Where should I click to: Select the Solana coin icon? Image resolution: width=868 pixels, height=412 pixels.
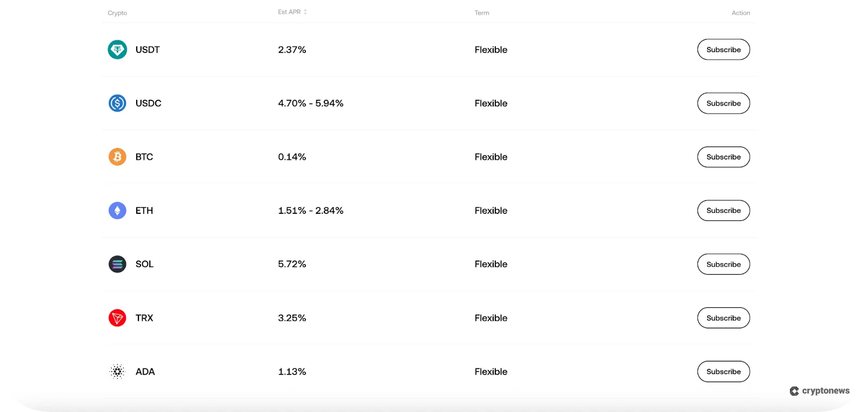(117, 264)
